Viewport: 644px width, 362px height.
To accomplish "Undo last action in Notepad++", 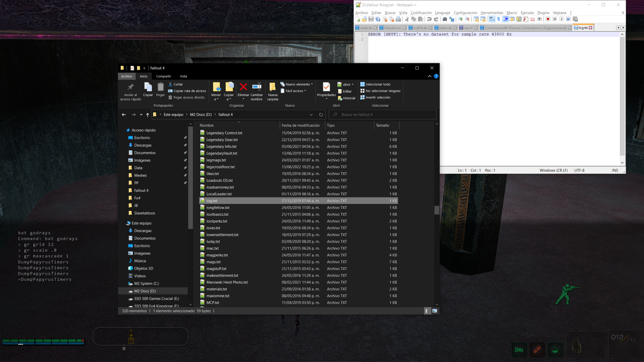I will click(x=429, y=19).
